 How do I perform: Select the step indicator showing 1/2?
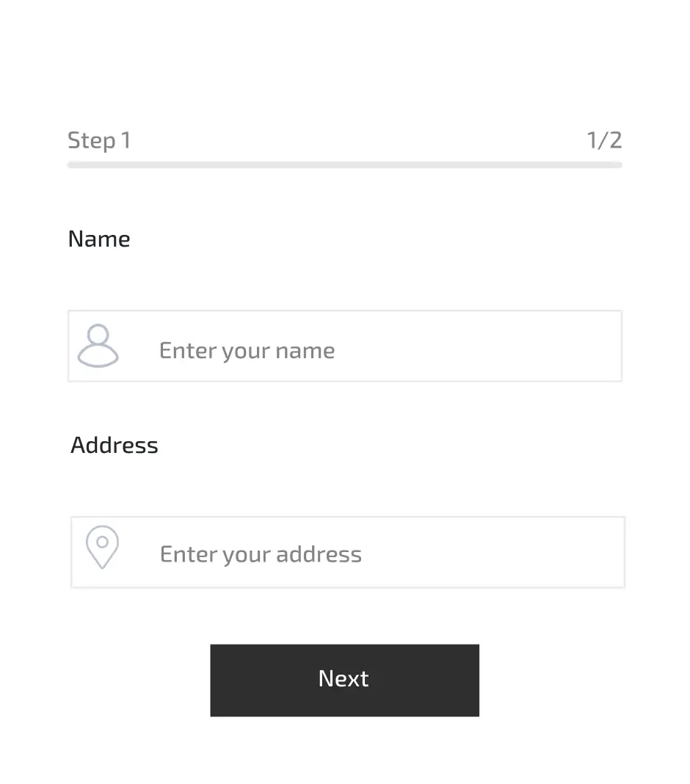coord(605,140)
